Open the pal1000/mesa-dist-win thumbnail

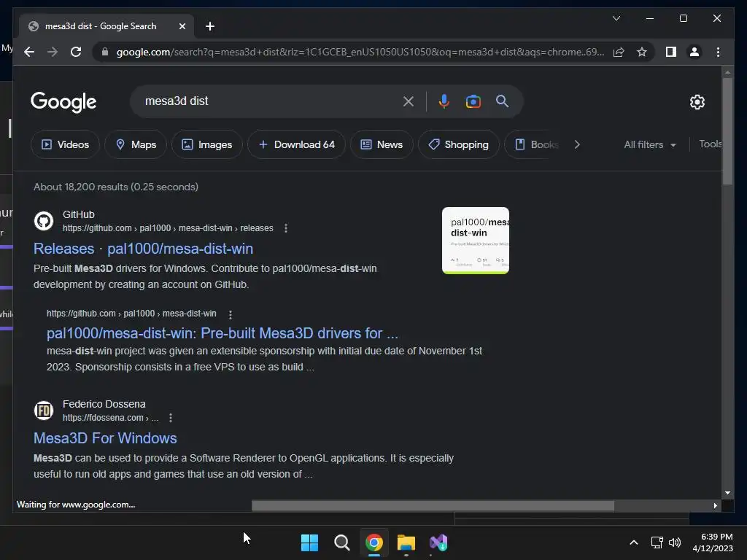coord(476,241)
